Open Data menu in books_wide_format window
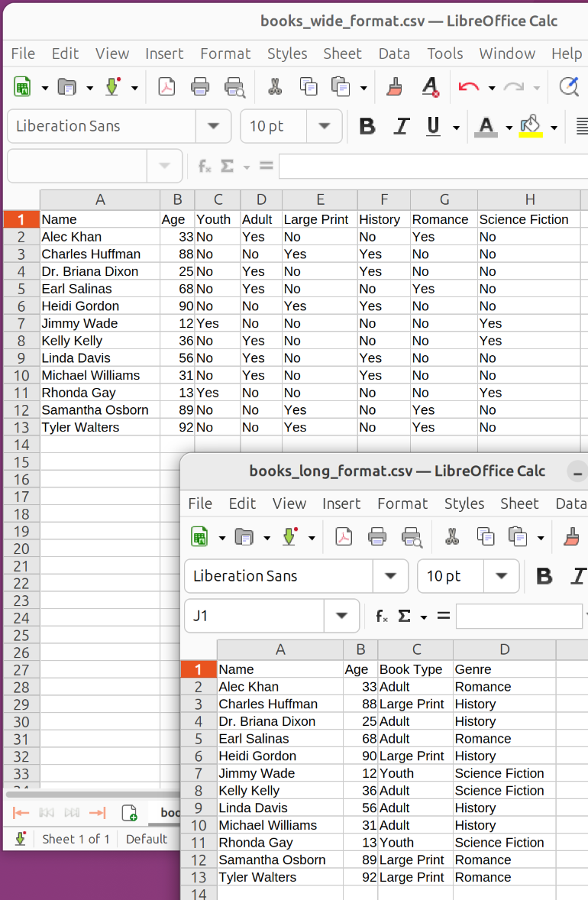588x900 pixels. (x=394, y=53)
